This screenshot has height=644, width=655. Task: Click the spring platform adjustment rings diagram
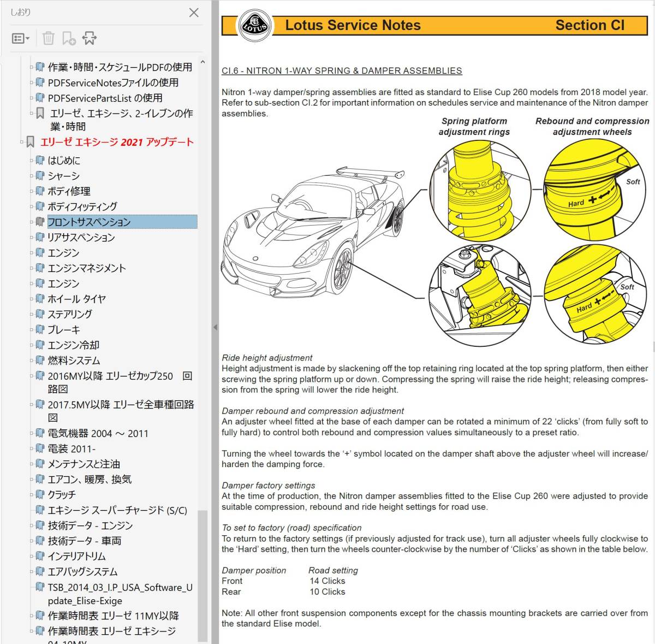point(480,191)
